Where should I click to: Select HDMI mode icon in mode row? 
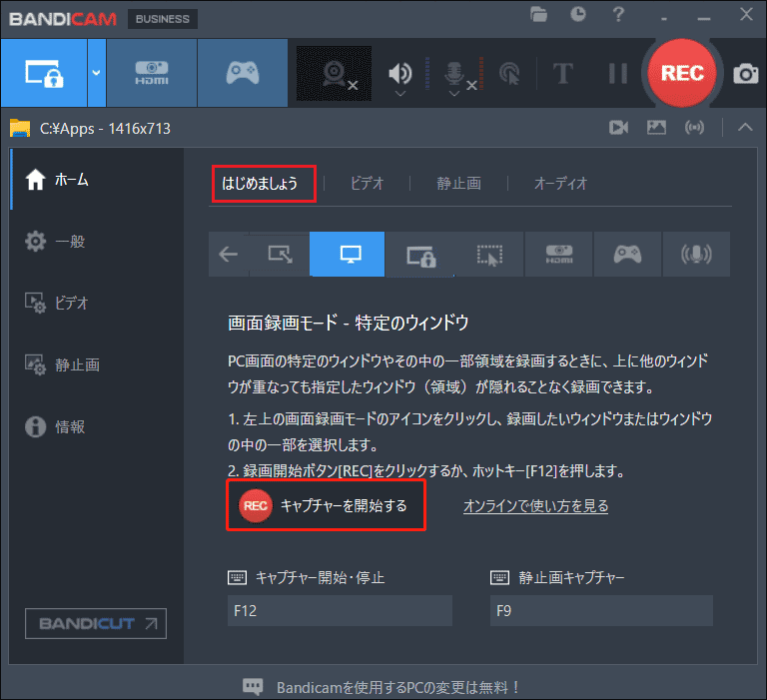pyautogui.click(x=558, y=254)
